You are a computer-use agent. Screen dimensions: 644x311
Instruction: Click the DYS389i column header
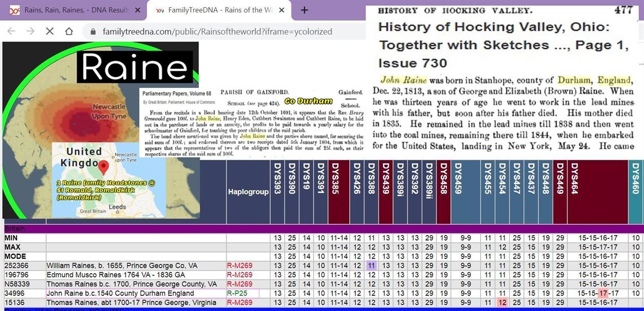[x=400, y=192]
